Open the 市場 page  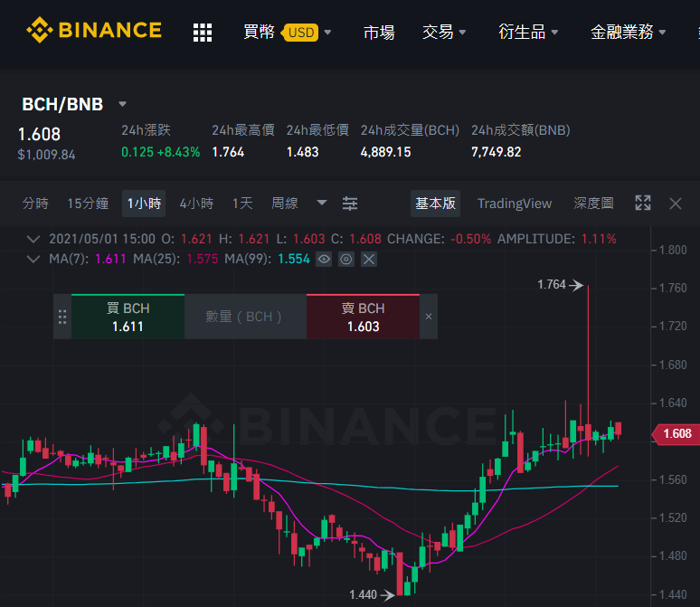tap(379, 33)
